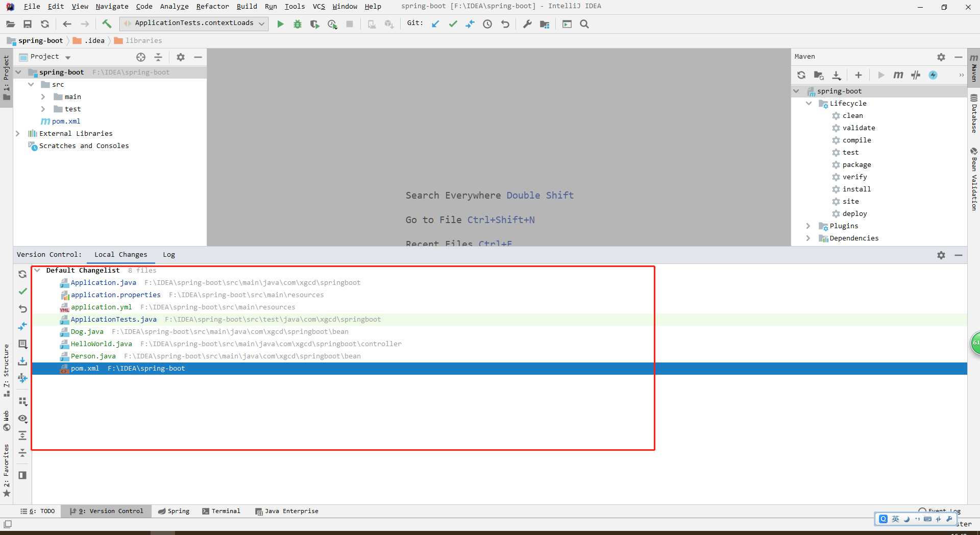Click the Reimport Maven Projects icon
The image size is (980, 535).
point(801,75)
